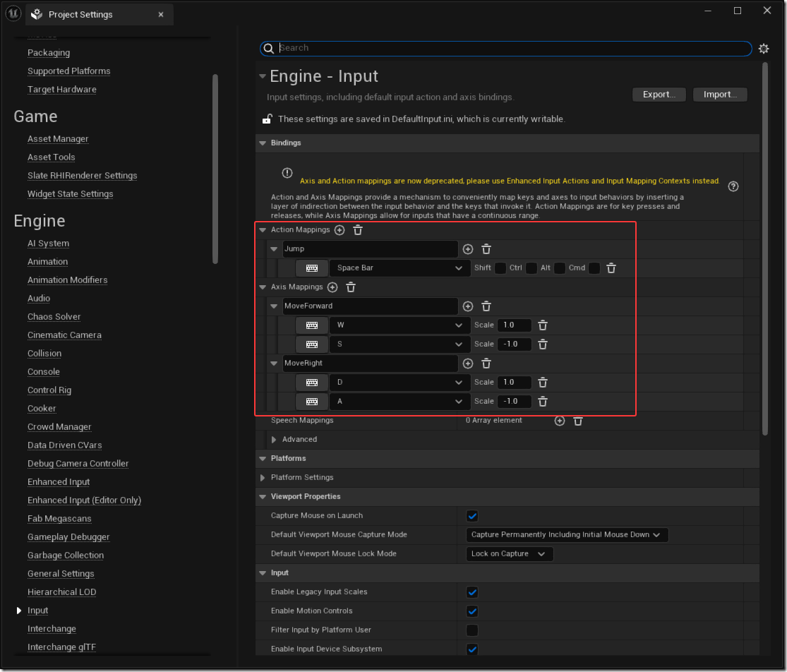Click the plus icon beside the MoveForward mapping
This screenshot has height=672, width=787.
coord(467,306)
